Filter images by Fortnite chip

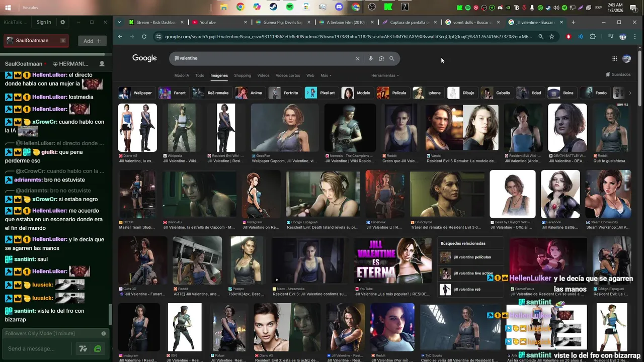click(x=285, y=93)
